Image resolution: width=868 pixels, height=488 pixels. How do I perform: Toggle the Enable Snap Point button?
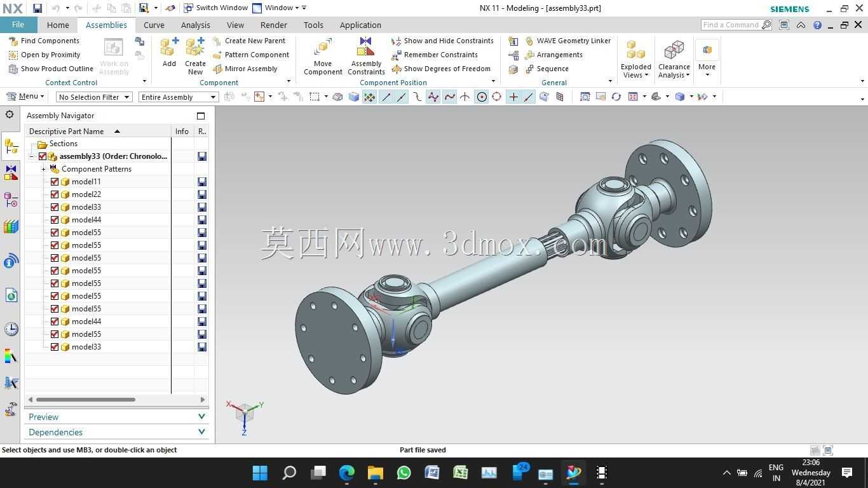pyautogui.click(x=369, y=97)
